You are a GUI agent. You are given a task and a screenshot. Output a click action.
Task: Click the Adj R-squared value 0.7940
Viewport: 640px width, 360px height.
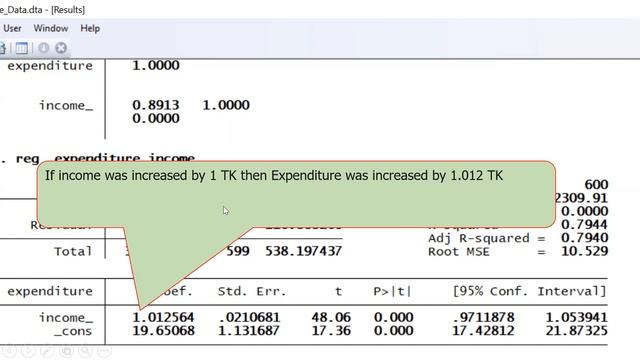[x=584, y=238]
